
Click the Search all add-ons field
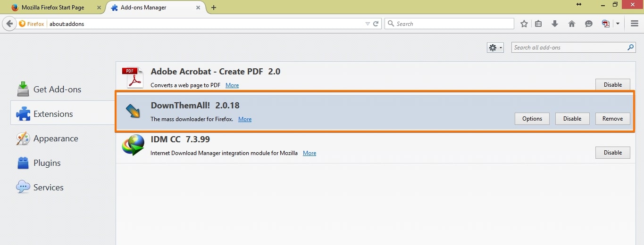pos(569,48)
